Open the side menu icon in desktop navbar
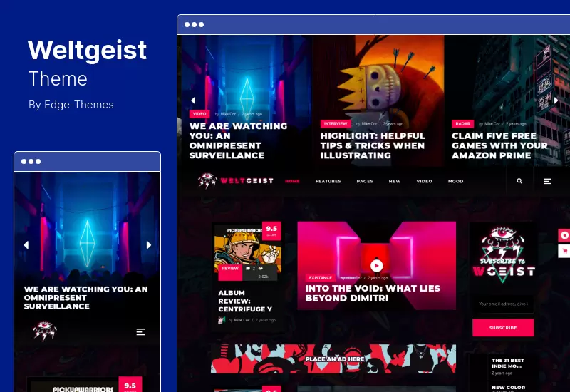 [547, 181]
